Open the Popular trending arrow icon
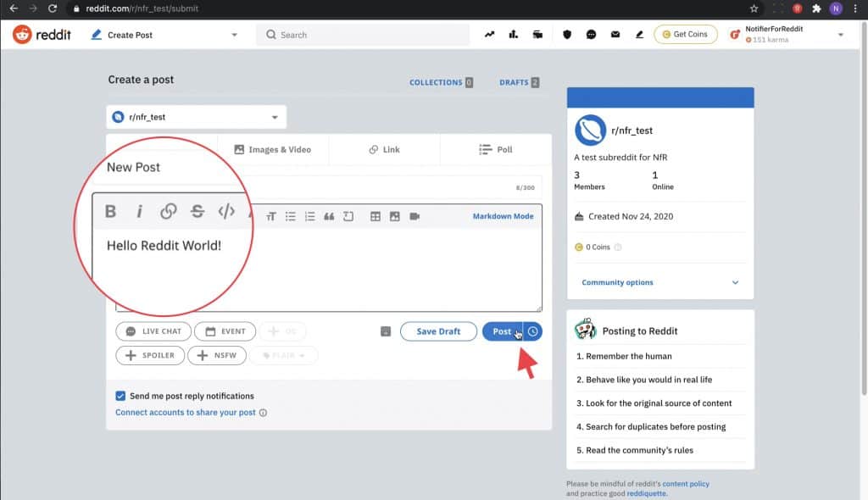The height and width of the screenshot is (500, 868). 489,35
